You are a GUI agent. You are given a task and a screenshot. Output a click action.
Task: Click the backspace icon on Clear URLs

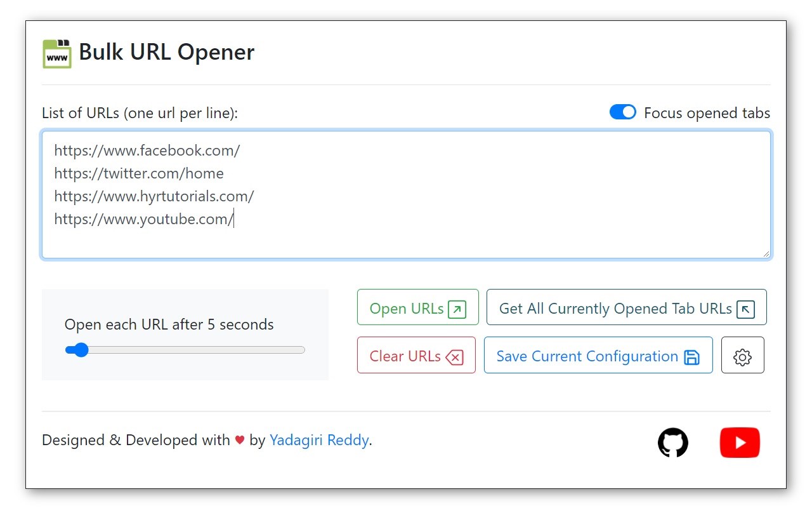pos(454,358)
